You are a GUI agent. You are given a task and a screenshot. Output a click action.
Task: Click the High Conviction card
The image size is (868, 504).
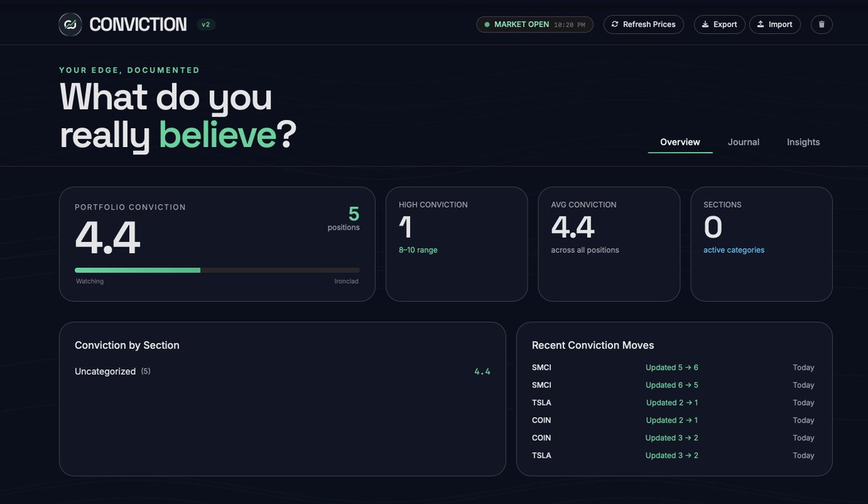tap(457, 244)
